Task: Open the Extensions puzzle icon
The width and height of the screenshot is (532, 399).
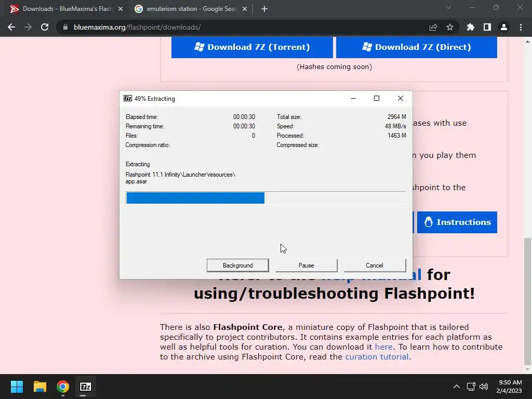Action: 471,27
